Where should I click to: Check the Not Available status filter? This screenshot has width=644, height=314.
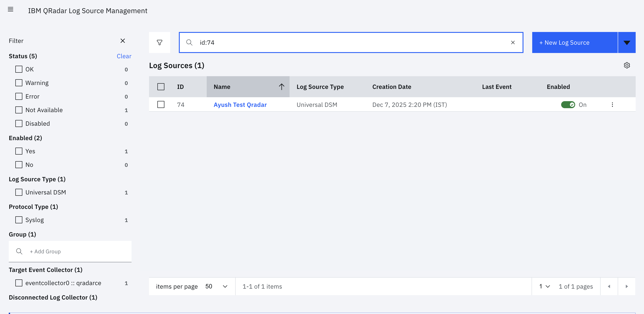click(x=19, y=110)
